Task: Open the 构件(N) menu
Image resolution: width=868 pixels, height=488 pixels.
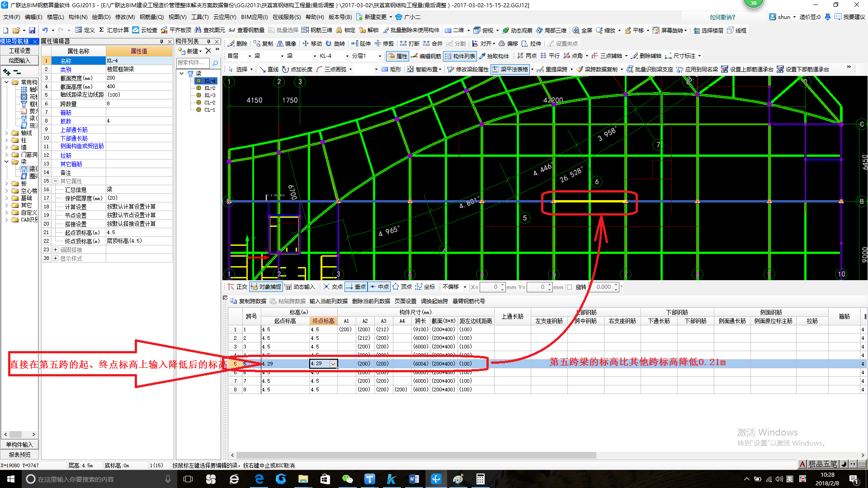Action: (x=78, y=17)
